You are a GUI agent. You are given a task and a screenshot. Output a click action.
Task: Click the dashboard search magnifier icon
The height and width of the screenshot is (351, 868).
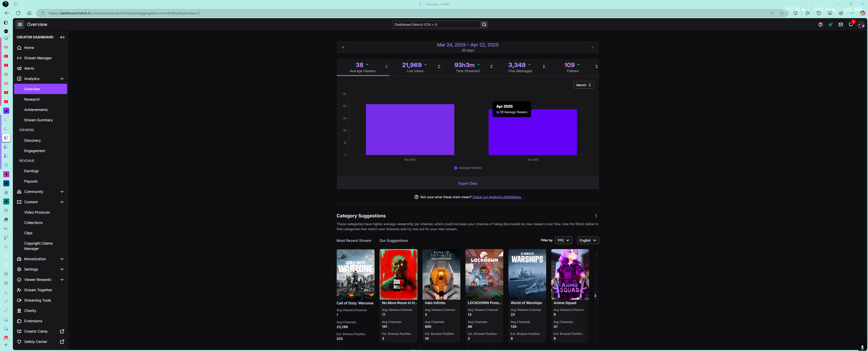(484, 24)
